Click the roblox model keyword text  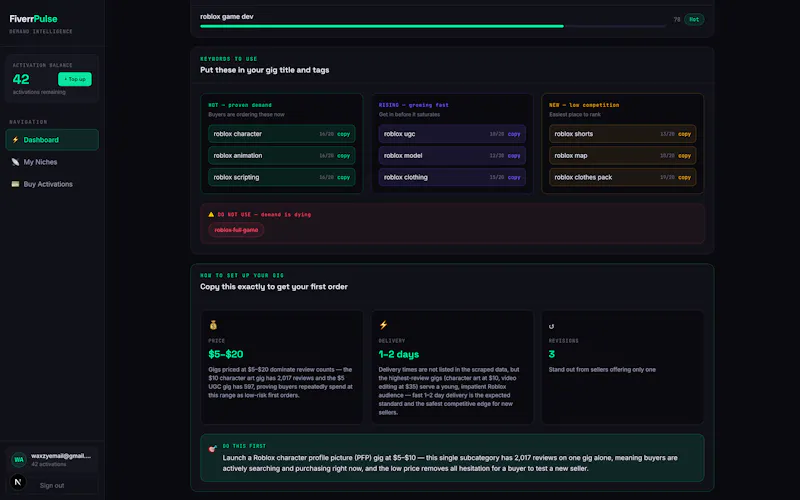point(403,156)
